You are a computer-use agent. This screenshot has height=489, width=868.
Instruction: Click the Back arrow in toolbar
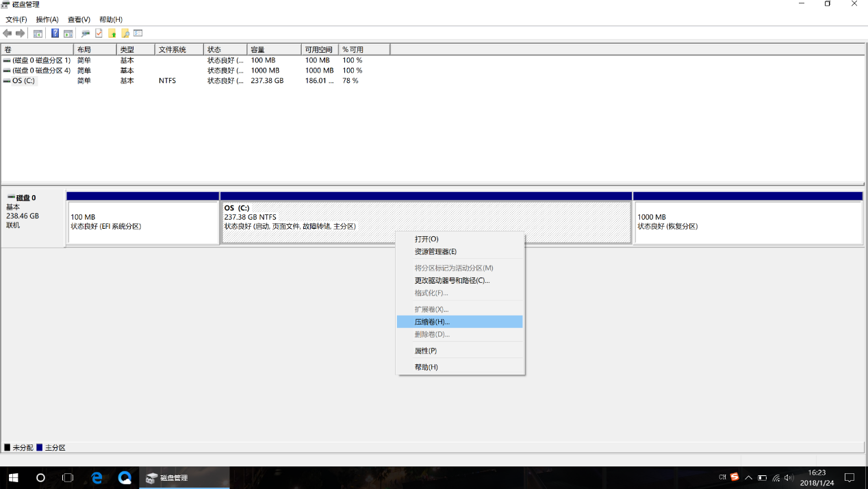[x=8, y=34]
